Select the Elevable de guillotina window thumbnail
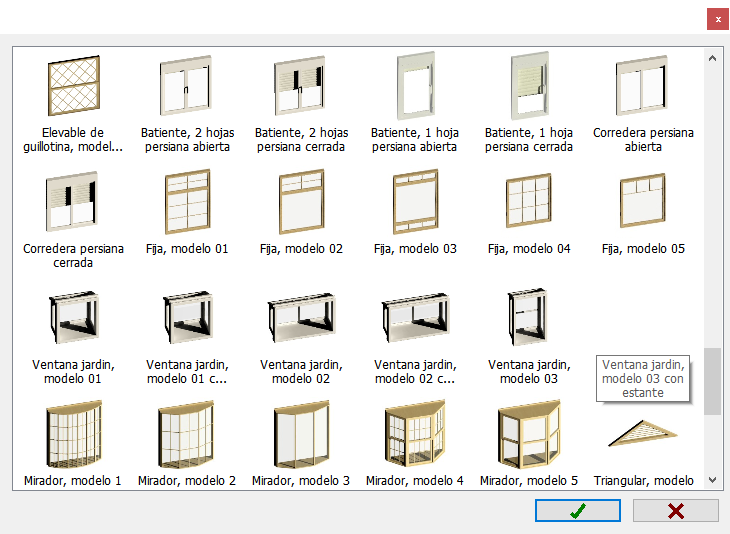This screenshot has height=534, width=730. (74, 86)
